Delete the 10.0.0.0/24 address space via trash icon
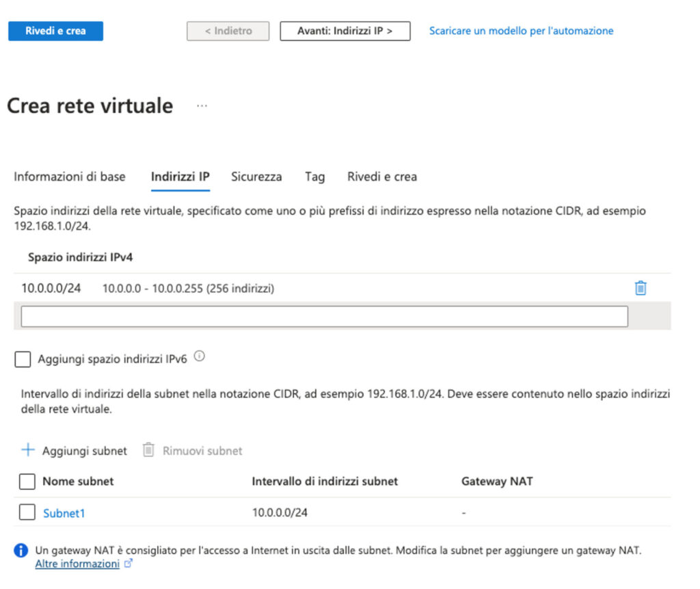 (x=640, y=289)
